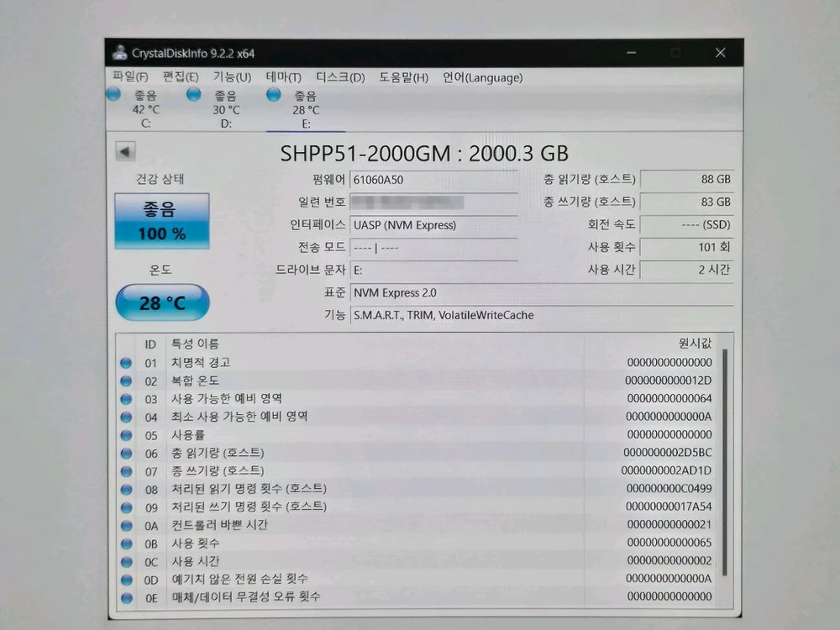Click raw value 000000002D5BC
840x630 pixels.
pyautogui.click(x=668, y=453)
